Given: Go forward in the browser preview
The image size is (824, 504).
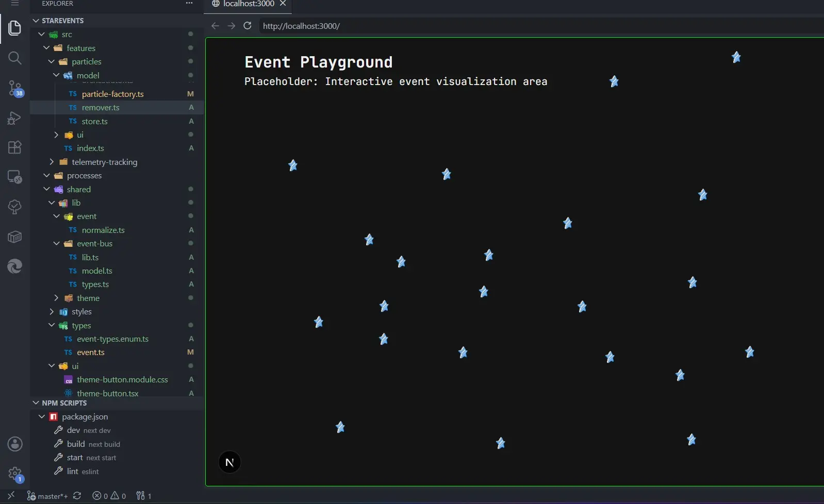Looking at the screenshot, I should 232,26.
